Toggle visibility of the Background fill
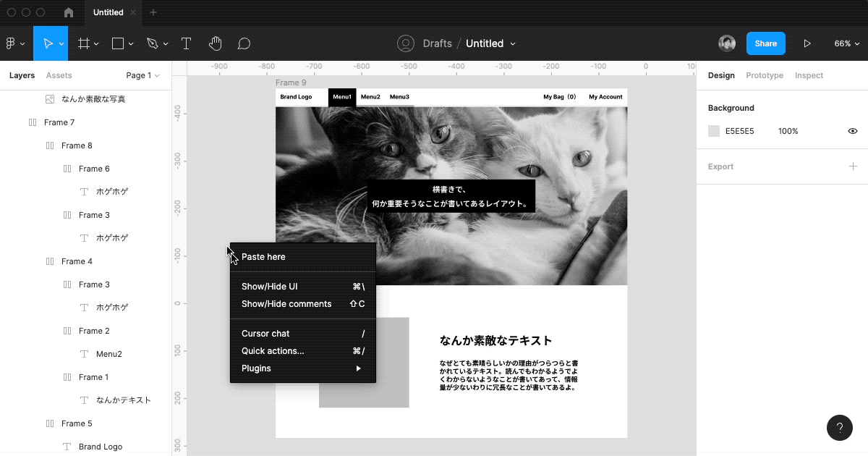The image size is (868, 456). pos(852,131)
